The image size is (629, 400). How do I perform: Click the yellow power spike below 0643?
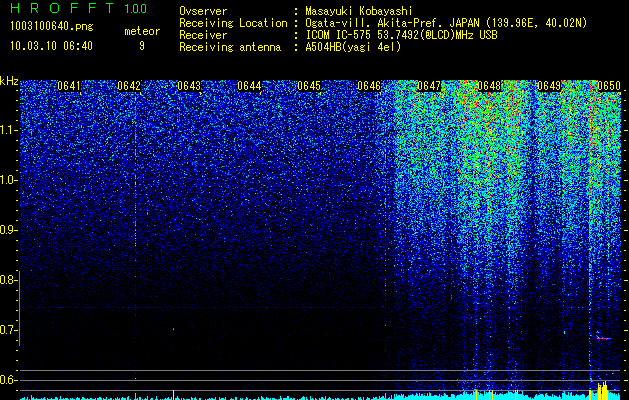click(173, 394)
